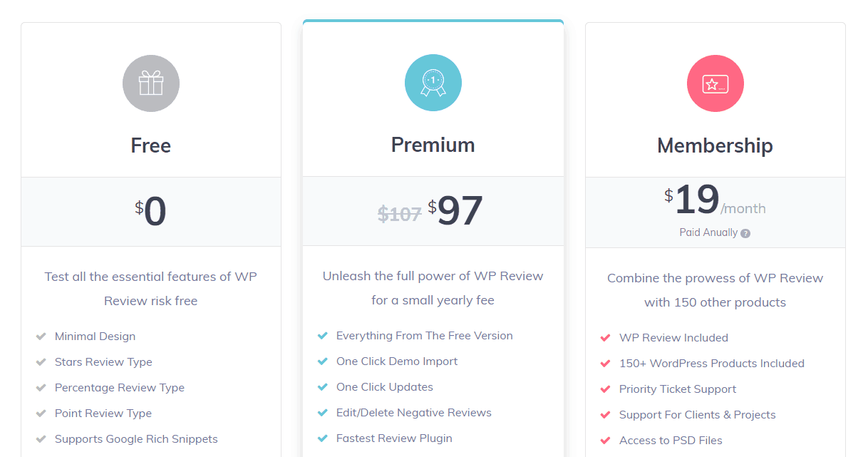Click the checkmark next to Minimal Design
Screen dimensions: 868x457
[41, 337]
